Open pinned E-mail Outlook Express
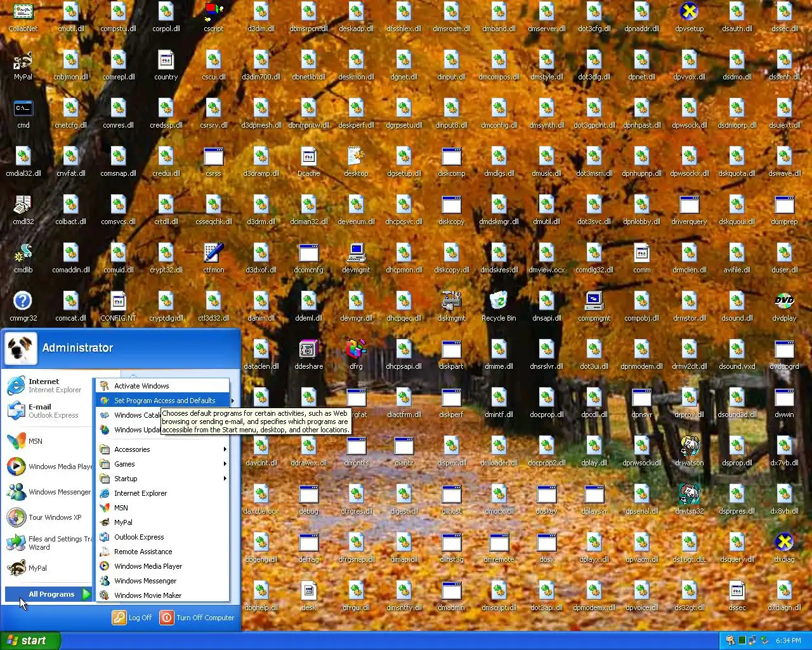 click(49, 411)
